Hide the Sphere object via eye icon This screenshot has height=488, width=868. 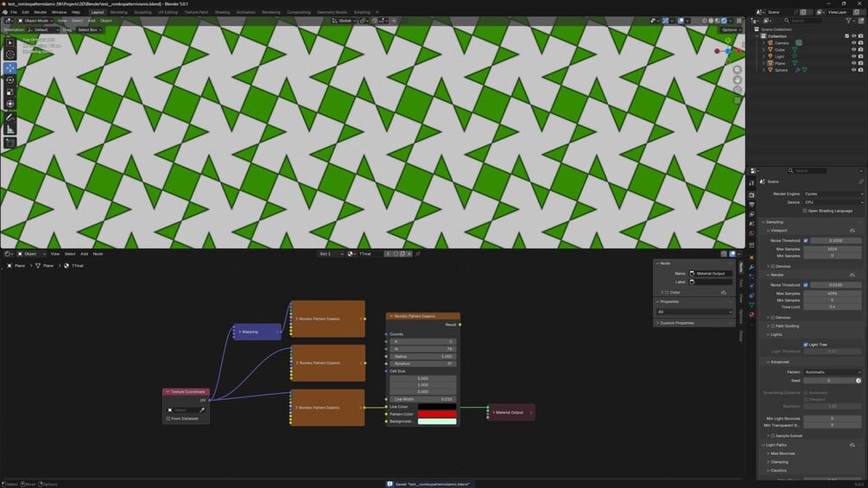(853, 70)
